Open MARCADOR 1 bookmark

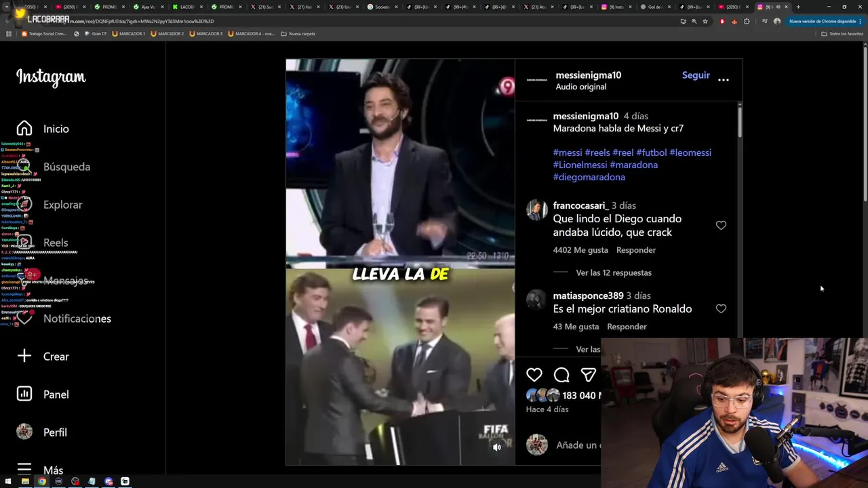129,33
